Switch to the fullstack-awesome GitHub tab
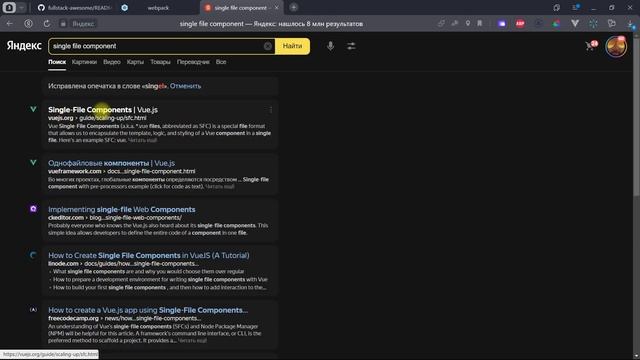640x360 pixels. [x=75, y=8]
